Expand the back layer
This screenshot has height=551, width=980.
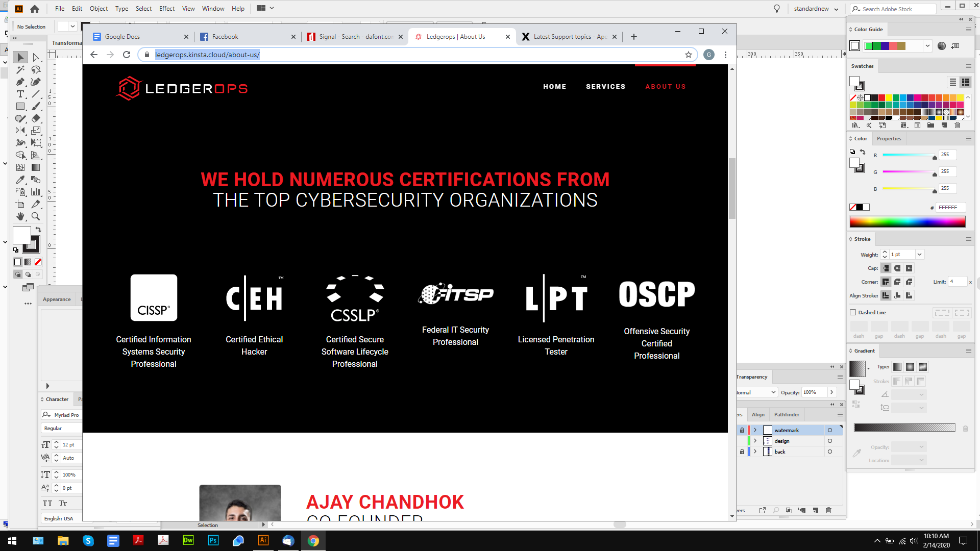(755, 452)
